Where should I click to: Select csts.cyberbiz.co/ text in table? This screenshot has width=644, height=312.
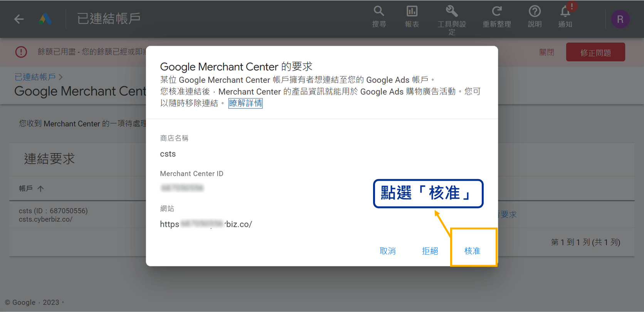(45, 219)
